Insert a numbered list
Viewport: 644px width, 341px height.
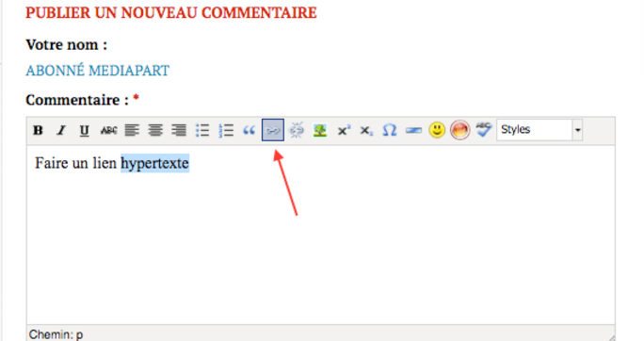click(226, 130)
